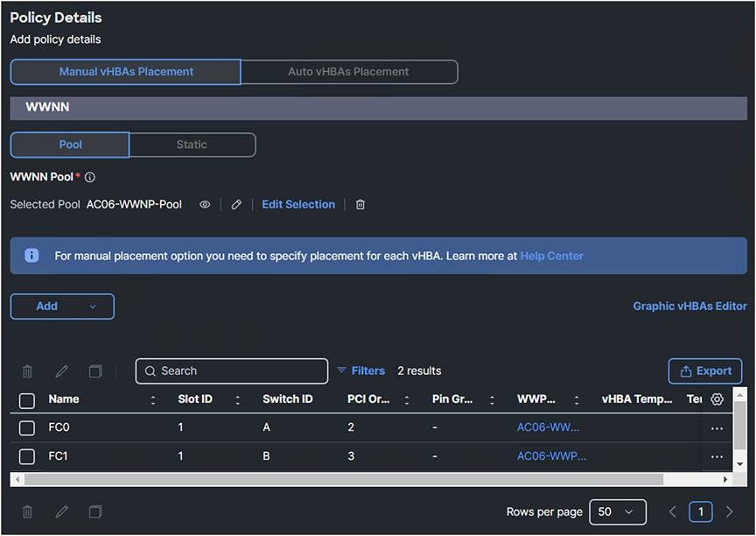Viewport: 756px width, 536px height.
Task: Click the vHBA Search field
Action: 232,371
